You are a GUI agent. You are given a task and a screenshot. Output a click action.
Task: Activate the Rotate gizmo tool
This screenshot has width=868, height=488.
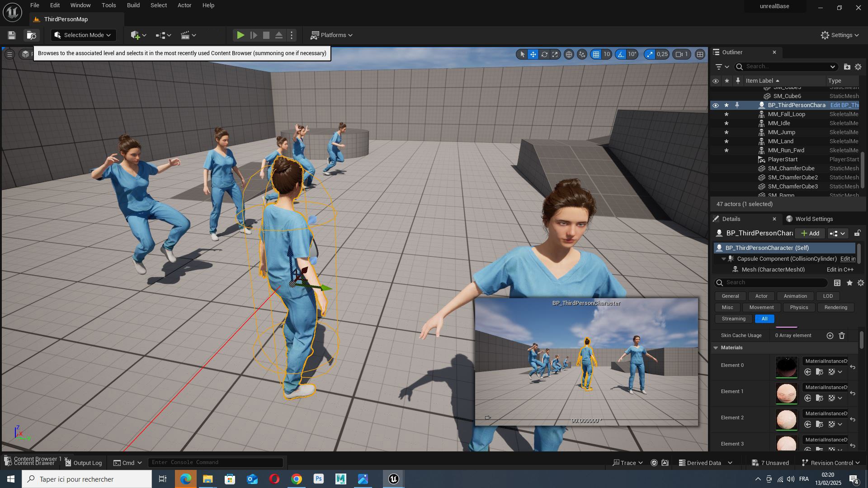544,54
